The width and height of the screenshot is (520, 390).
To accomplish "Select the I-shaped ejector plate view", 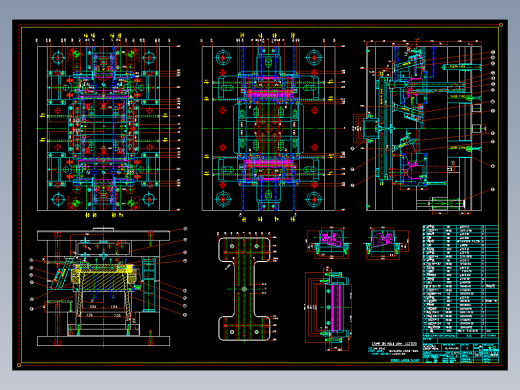I will [244, 289].
